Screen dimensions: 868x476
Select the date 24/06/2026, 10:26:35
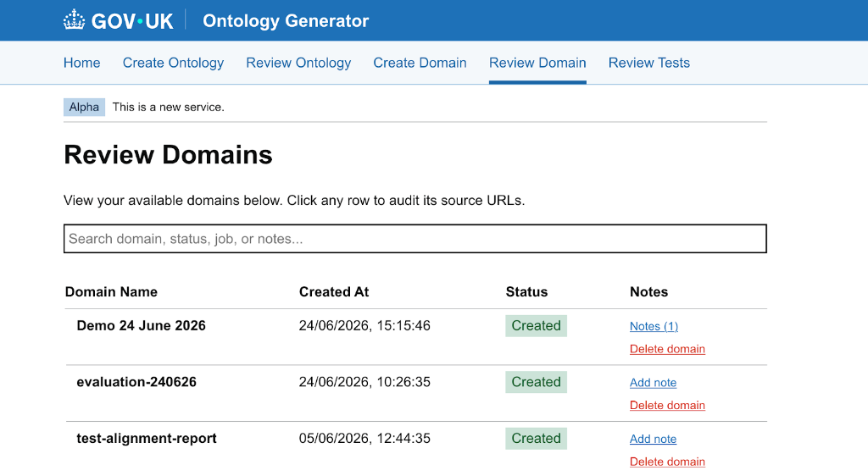click(x=364, y=382)
